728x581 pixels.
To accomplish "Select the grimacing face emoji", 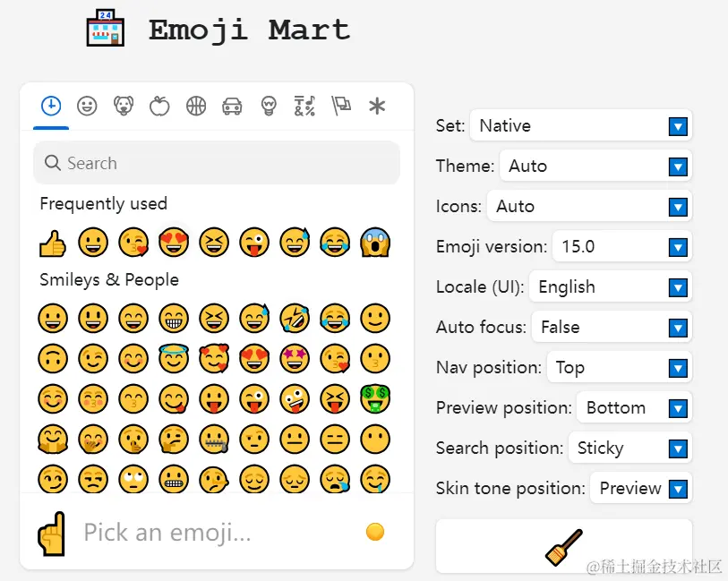I will point(174,479).
